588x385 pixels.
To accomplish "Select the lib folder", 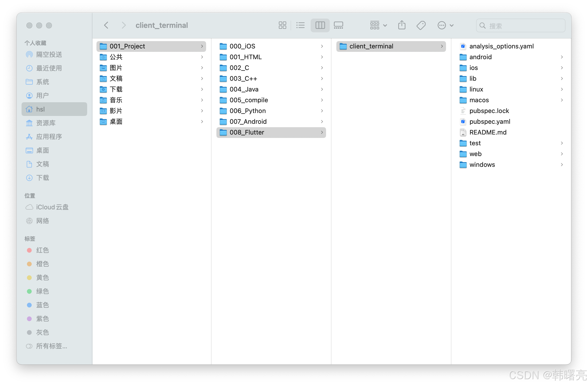I will click(x=511, y=79).
